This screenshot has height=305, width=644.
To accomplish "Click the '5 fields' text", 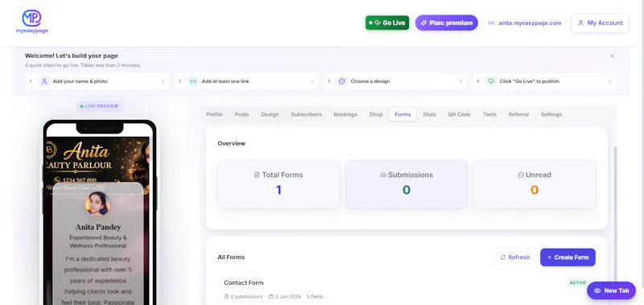I will 315,297.
